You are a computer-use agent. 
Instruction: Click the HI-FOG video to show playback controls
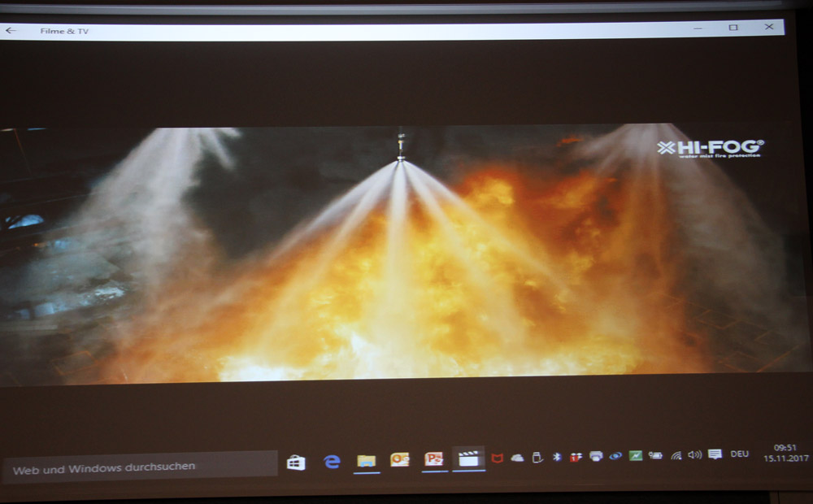pyautogui.click(x=404, y=254)
